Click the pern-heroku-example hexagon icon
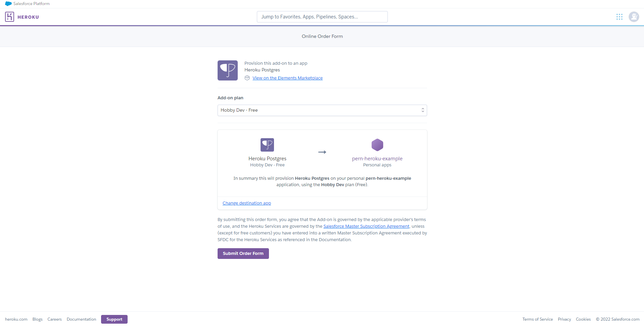 point(377,145)
